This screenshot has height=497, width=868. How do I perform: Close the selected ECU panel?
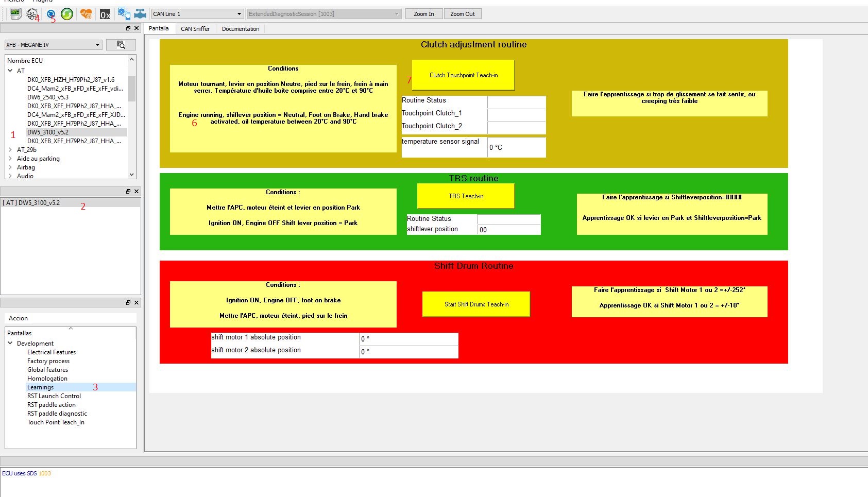click(x=137, y=191)
